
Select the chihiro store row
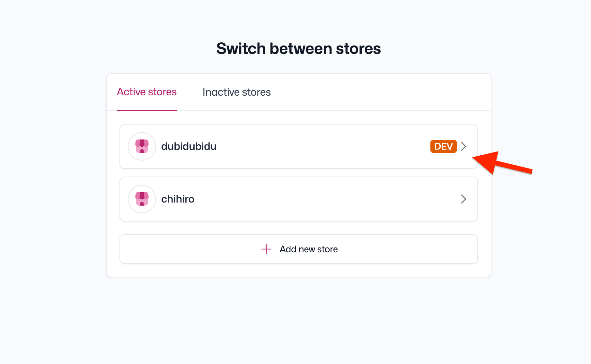click(298, 199)
